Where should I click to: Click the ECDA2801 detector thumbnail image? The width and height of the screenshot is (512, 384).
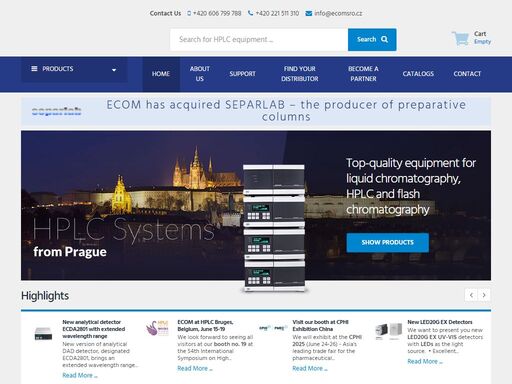coord(43,333)
